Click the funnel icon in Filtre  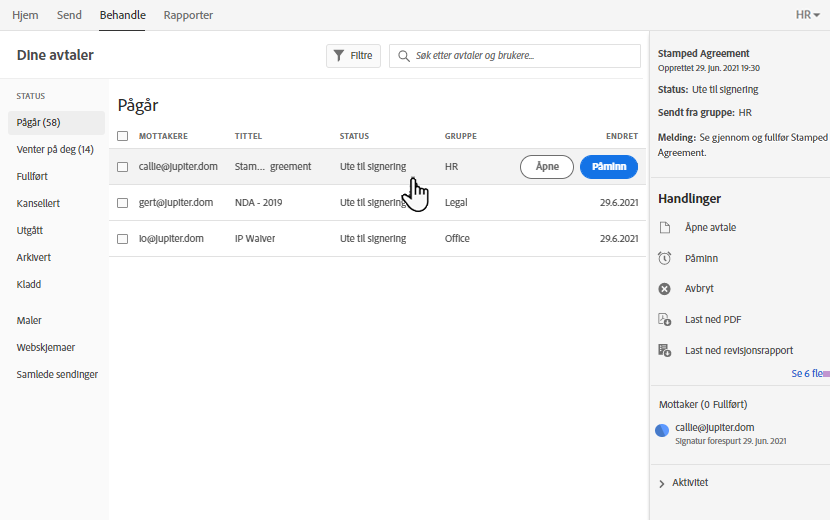click(339, 56)
